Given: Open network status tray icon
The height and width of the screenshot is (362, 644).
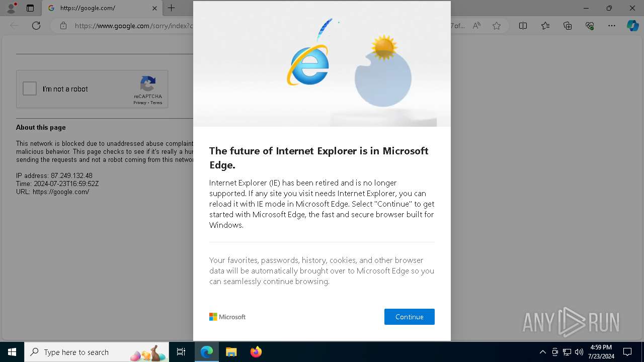Looking at the screenshot, I should (567, 352).
